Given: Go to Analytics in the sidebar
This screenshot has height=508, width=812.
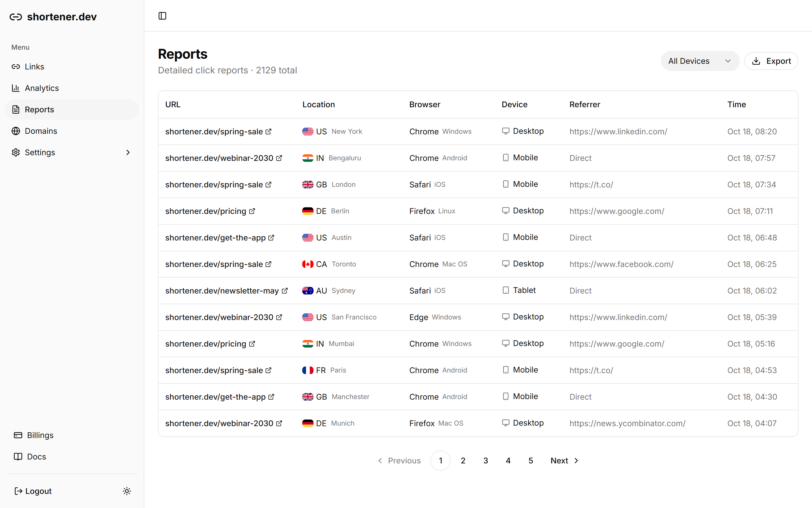Looking at the screenshot, I should coord(72,88).
